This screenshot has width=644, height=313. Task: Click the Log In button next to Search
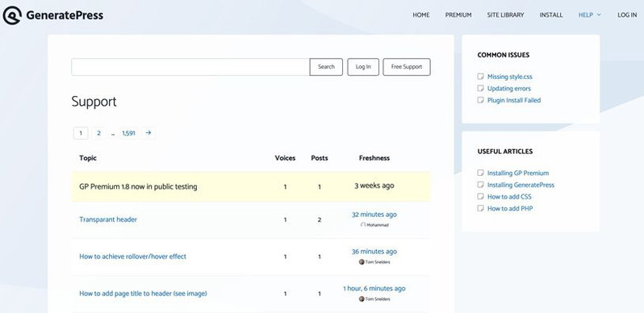click(x=363, y=67)
